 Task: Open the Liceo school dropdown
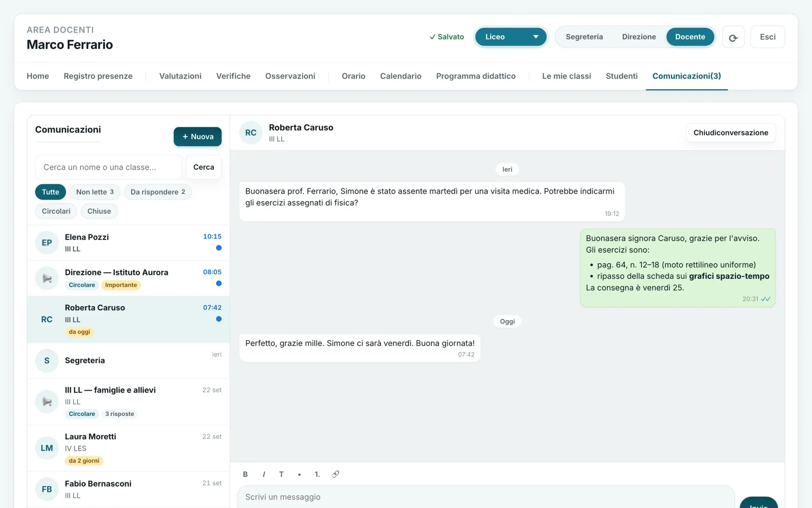(511, 37)
